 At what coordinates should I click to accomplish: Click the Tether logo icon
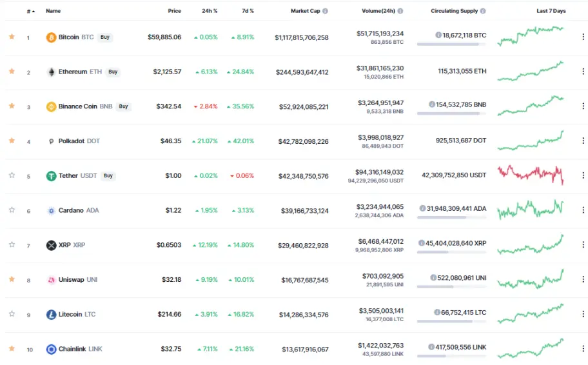coord(51,175)
